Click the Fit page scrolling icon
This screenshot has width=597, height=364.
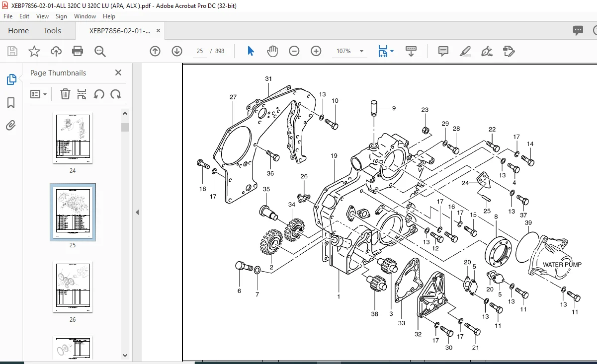(382, 51)
